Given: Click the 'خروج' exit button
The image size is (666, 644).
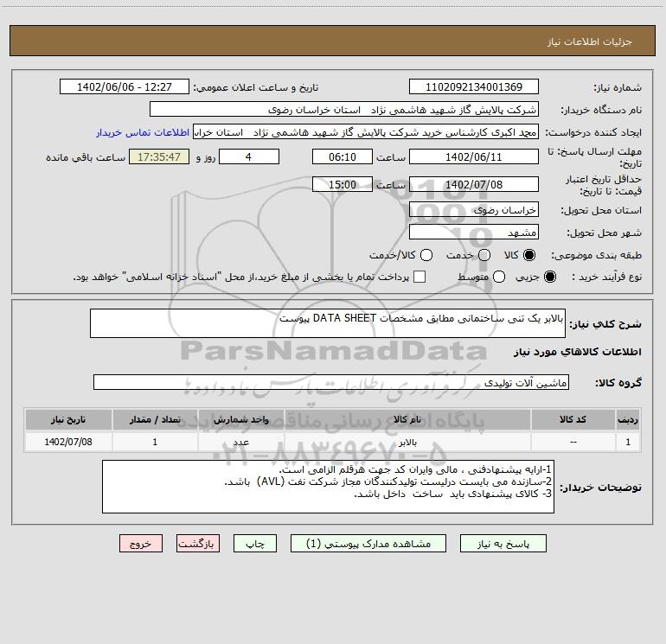Looking at the screenshot, I should [141, 544].
